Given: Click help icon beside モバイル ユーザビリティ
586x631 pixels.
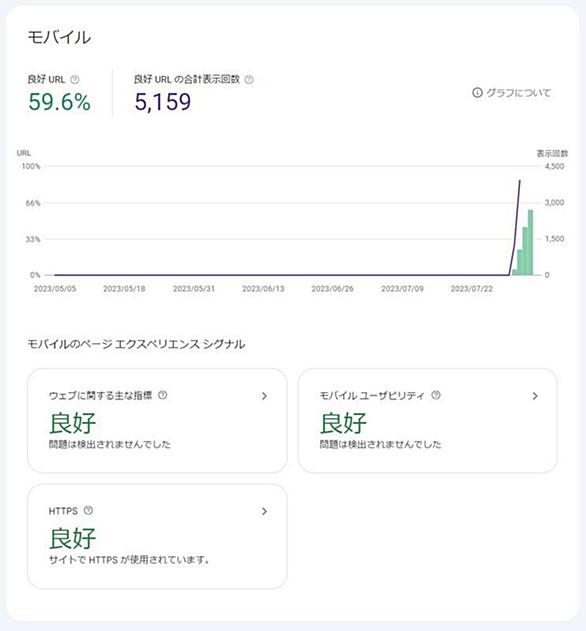Looking at the screenshot, I should [436, 395].
